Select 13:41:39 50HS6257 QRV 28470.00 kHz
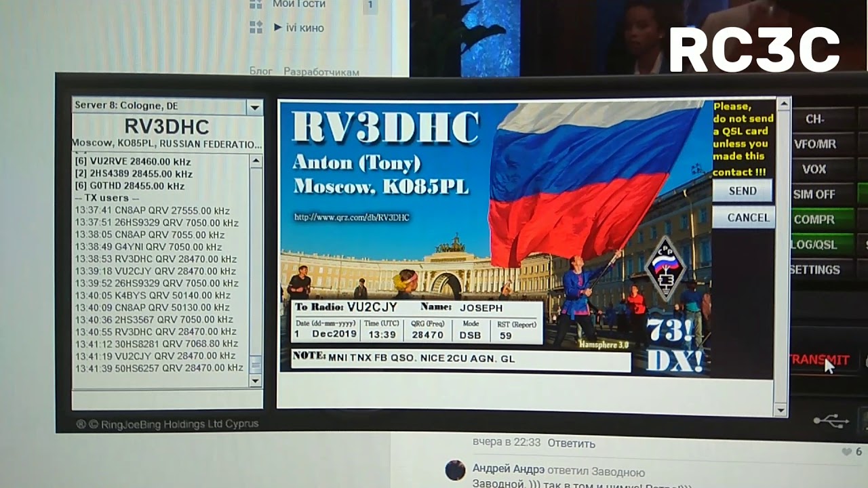The image size is (868, 488). pos(159,368)
